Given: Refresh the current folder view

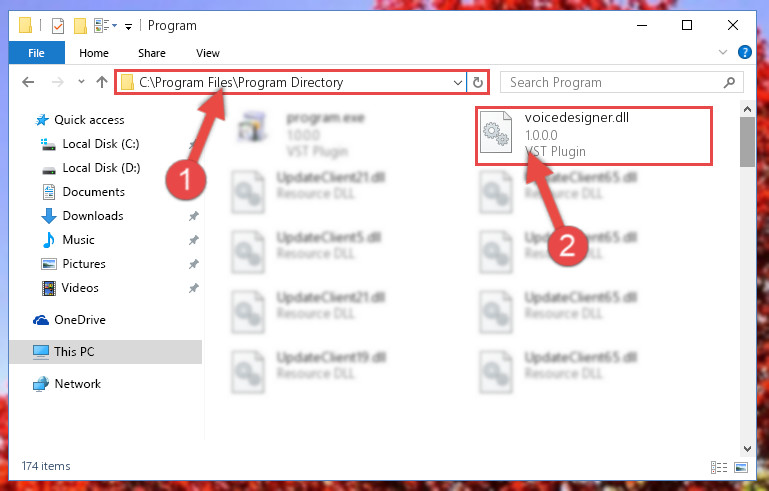Looking at the screenshot, I should 478,82.
